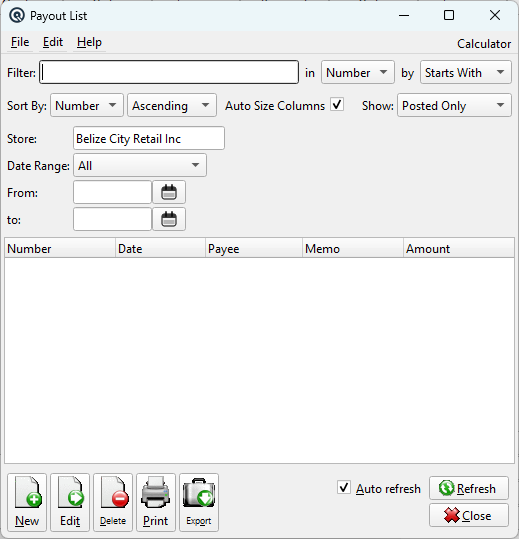Click into the Filter text field
This screenshot has height=539, width=519.
[x=169, y=72]
